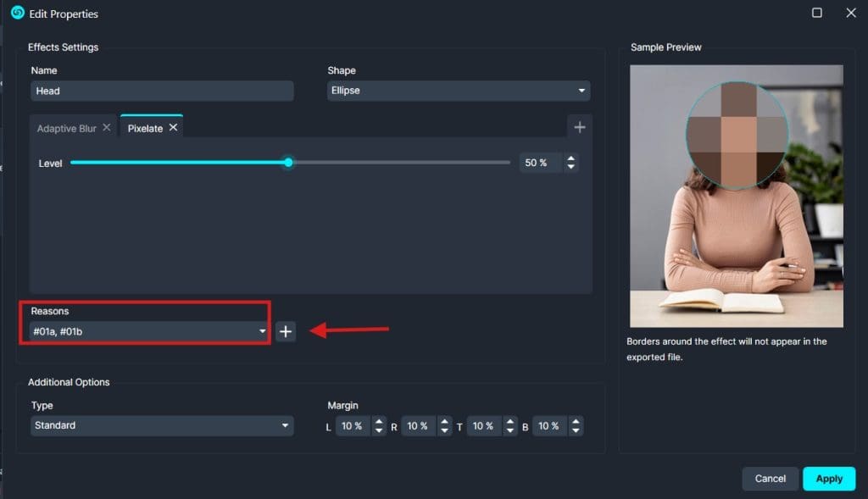
Task: Increase right margin with up arrow
Action: coord(444,422)
